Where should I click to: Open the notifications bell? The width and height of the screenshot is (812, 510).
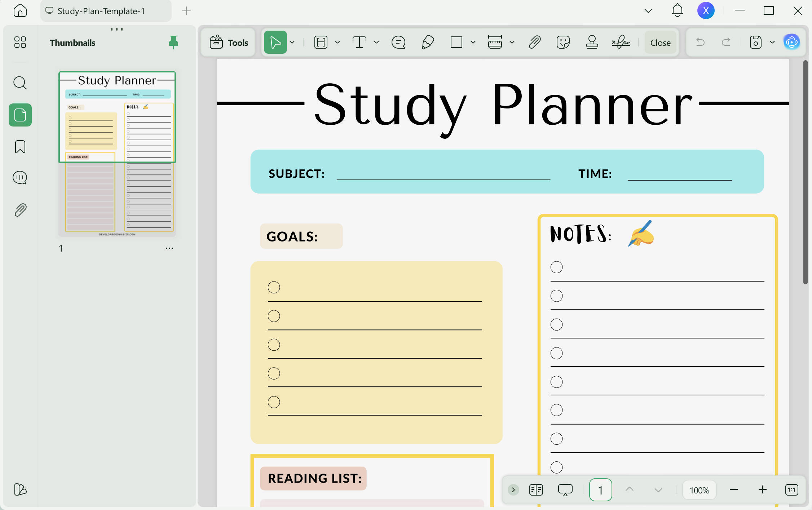coord(678,10)
